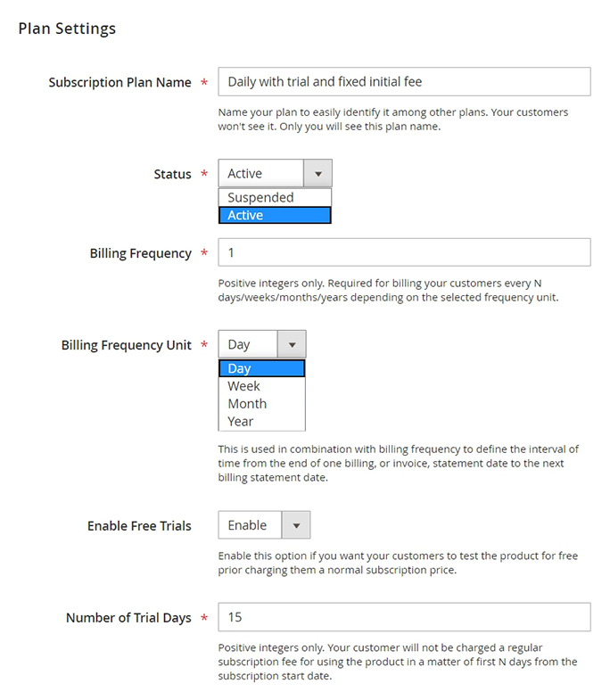Open the Status dropdown arrow
This screenshot has height=700, width=610.
pyautogui.click(x=317, y=174)
